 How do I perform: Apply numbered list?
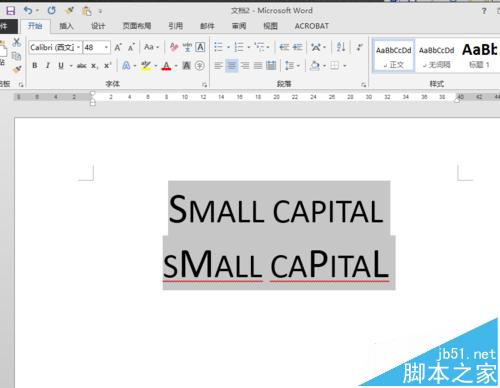(239, 47)
